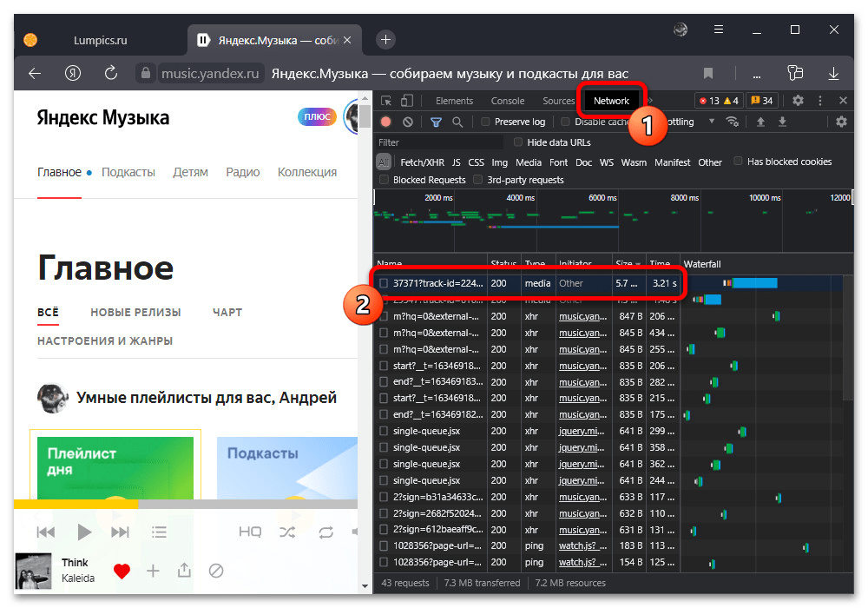Image resolution: width=868 pixels, height=608 pixels.
Task: Clear the network log
Action: point(408,122)
